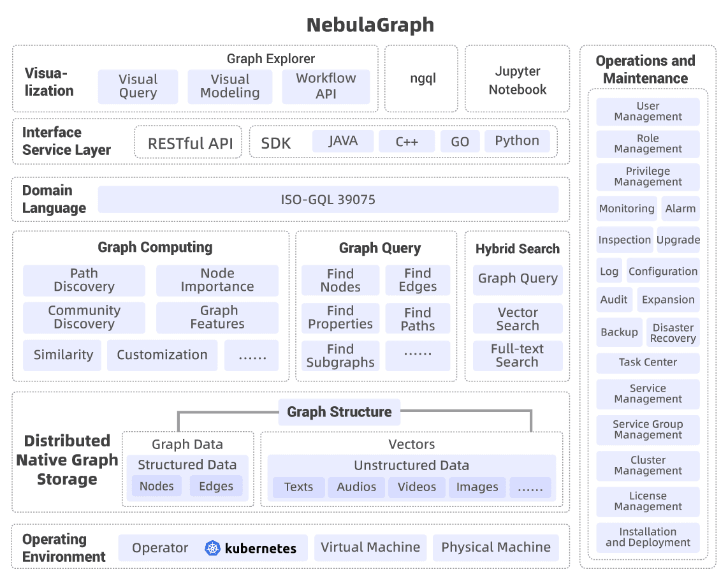Select Community Discovery box

(x=84, y=318)
